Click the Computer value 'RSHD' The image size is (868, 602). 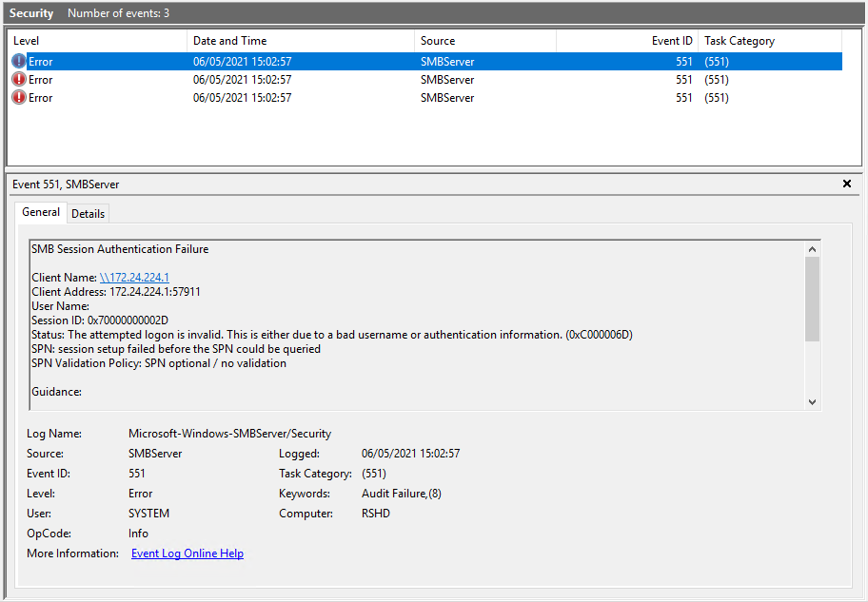point(376,514)
